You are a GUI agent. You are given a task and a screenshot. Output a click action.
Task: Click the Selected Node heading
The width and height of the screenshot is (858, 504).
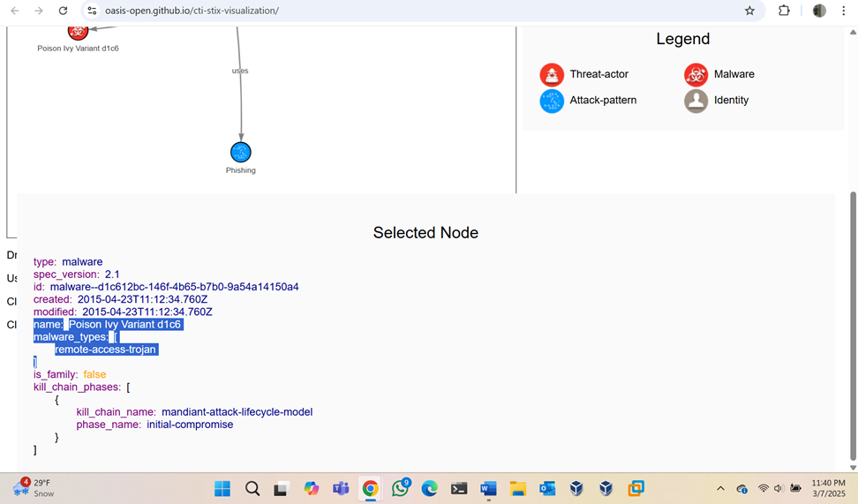pos(425,232)
